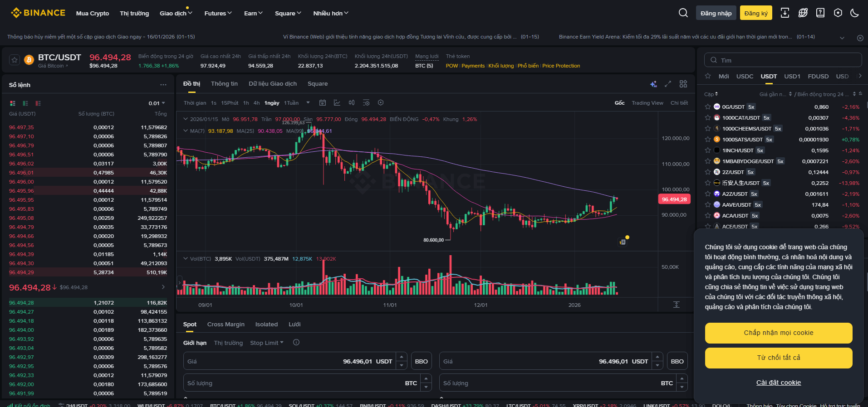Open the AI assistant sparkle icon on chart
The height and width of the screenshot is (407, 868).
tap(653, 84)
